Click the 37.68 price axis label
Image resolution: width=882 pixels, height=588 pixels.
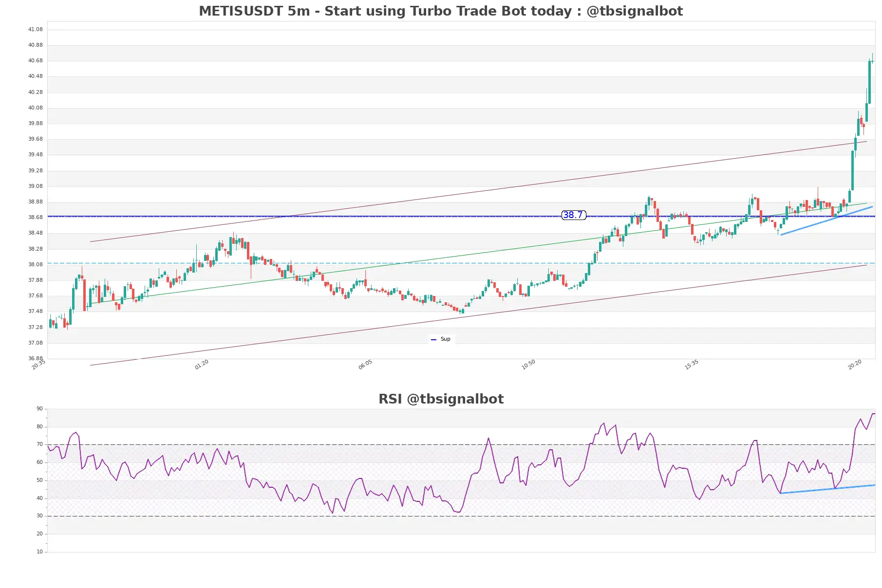[35, 296]
